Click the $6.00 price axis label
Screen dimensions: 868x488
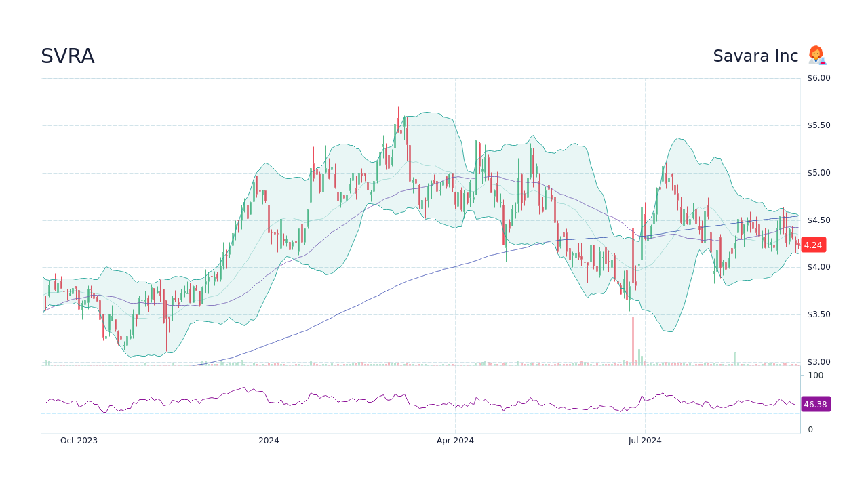pyautogui.click(x=818, y=78)
